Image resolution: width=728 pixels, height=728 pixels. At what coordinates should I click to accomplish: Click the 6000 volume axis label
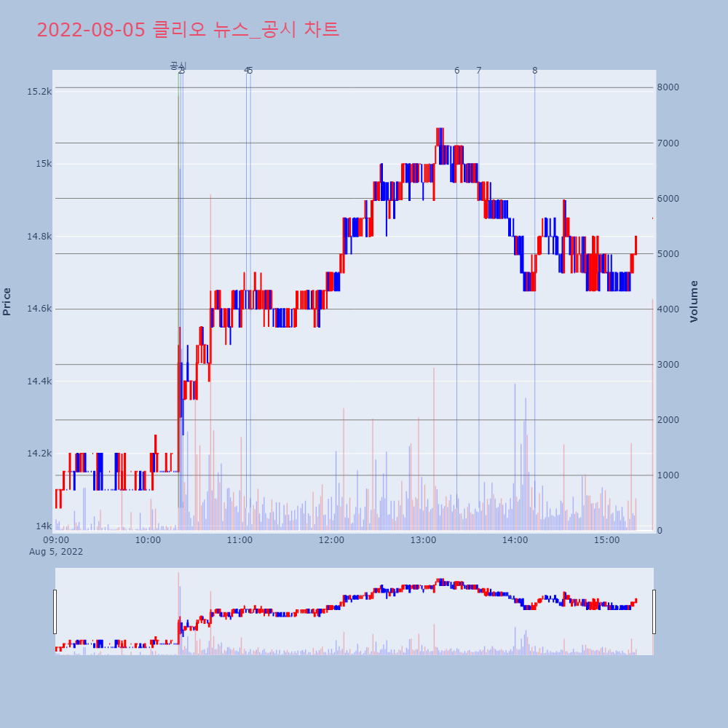tap(668, 198)
